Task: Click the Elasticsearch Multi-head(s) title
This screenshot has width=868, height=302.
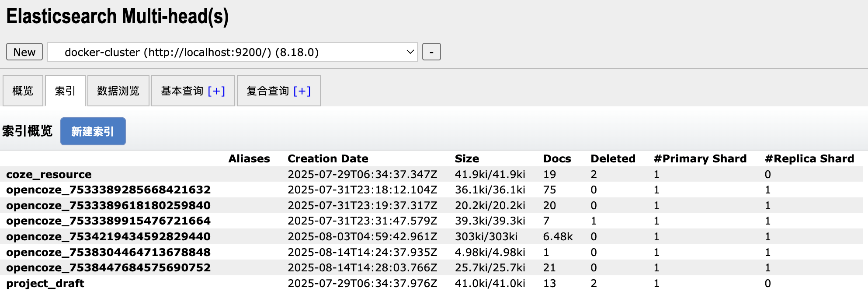Action: coord(118,17)
